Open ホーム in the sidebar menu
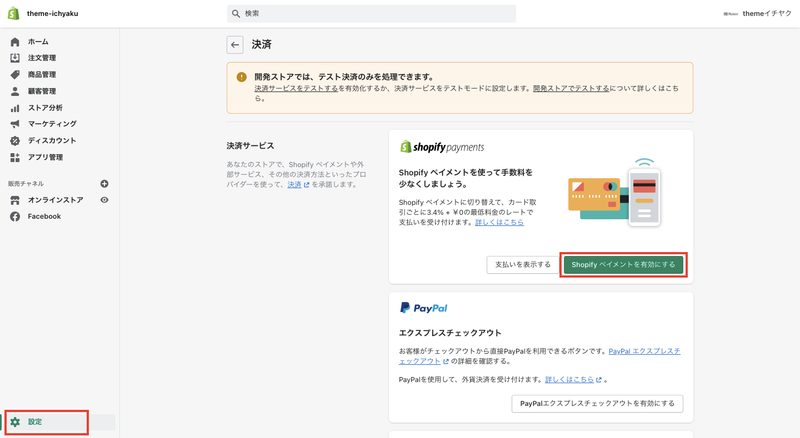The width and height of the screenshot is (800, 438). [x=38, y=42]
